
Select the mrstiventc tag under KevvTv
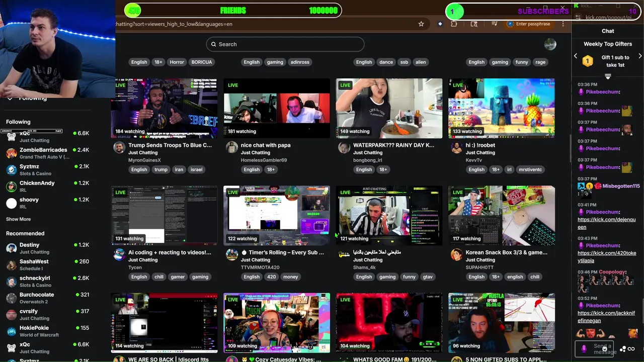pyautogui.click(x=530, y=169)
